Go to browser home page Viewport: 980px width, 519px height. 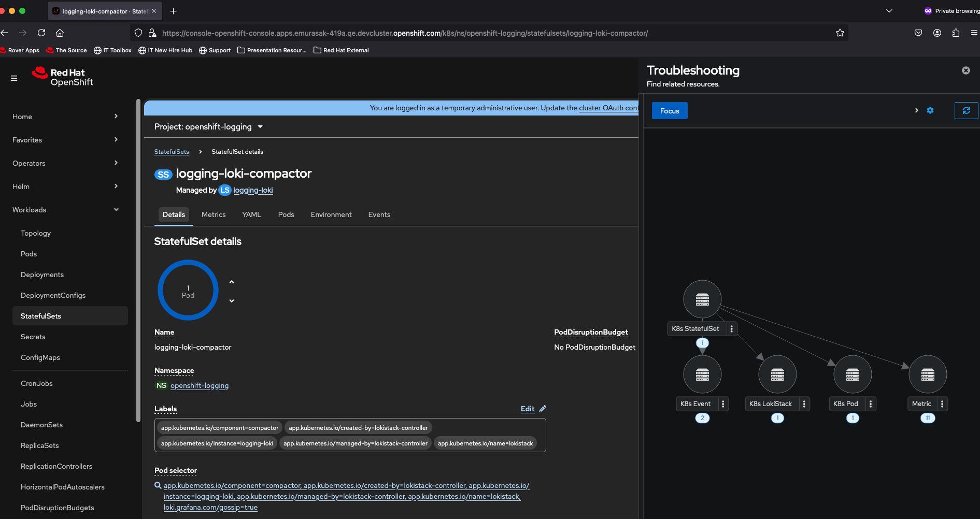coord(60,33)
